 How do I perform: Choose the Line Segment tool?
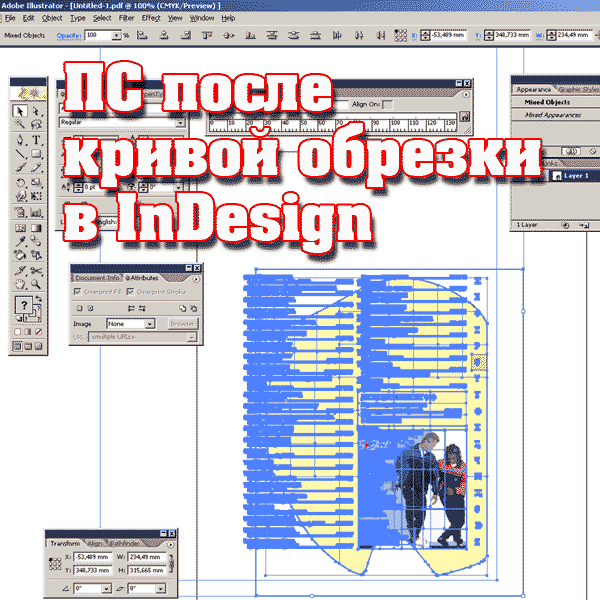pyautogui.click(x=20, y=154)
